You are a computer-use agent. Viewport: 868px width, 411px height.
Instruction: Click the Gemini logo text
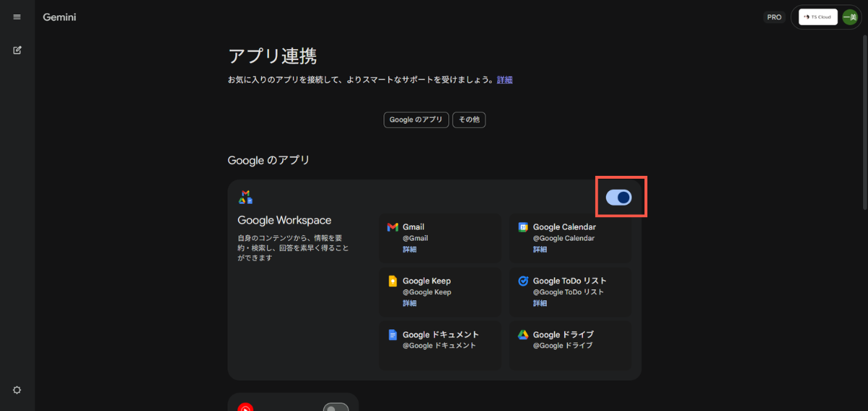(x=59, y=17)
